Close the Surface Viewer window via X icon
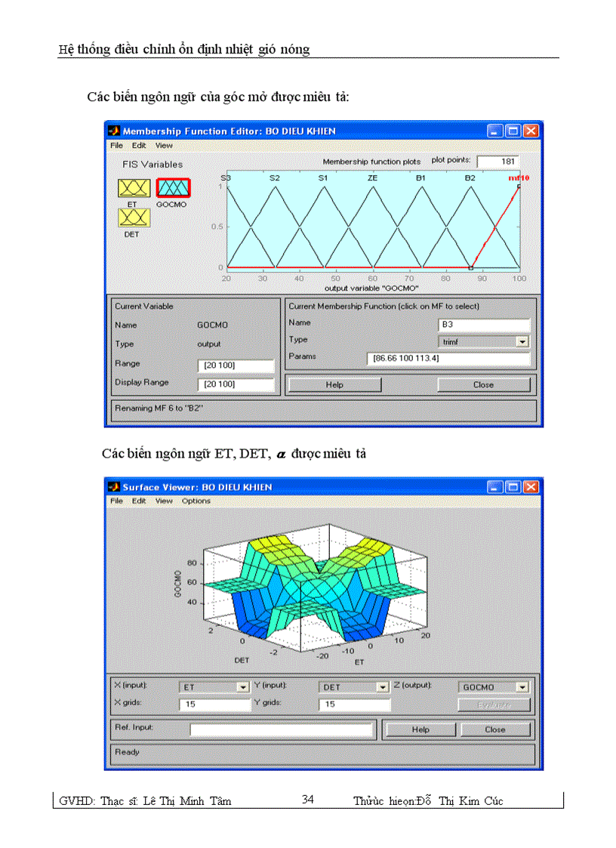616x848 pixels. click(x=531, y=487)
